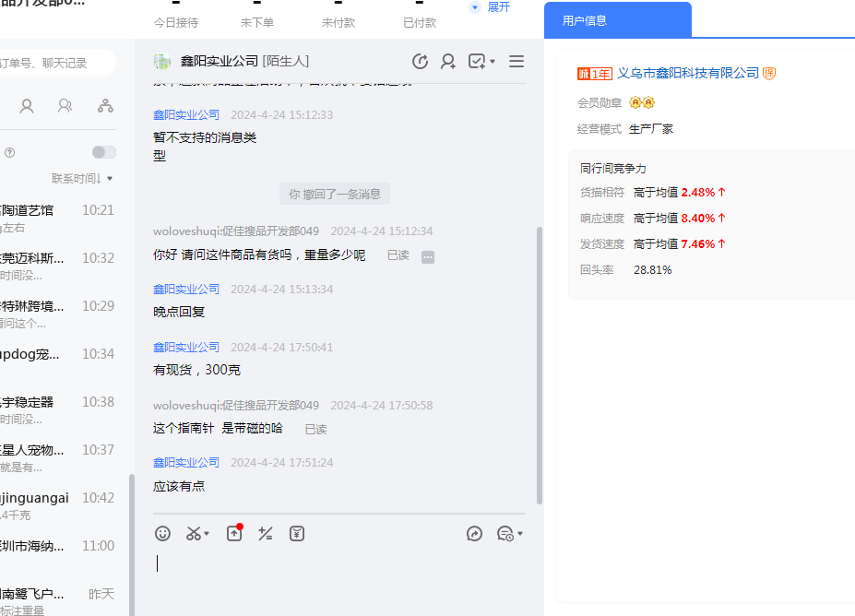Open the emoji picker in chat toolbar
The image size is (855, 616).
coord(163,533)
